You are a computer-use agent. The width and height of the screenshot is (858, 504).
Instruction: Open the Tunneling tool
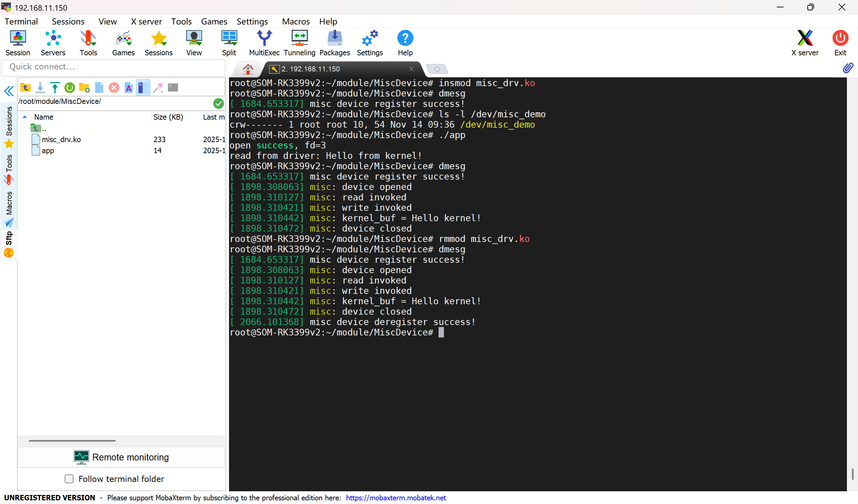[299, 43]
